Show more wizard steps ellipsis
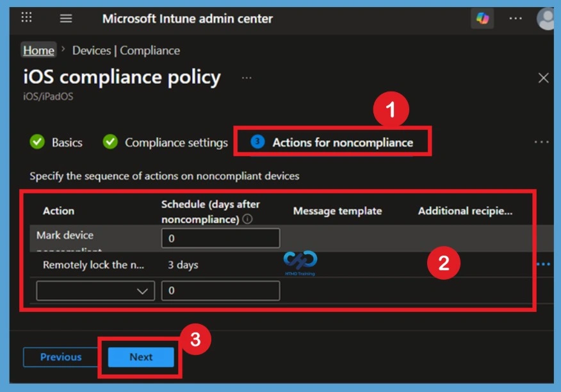 tap(542, 142)
